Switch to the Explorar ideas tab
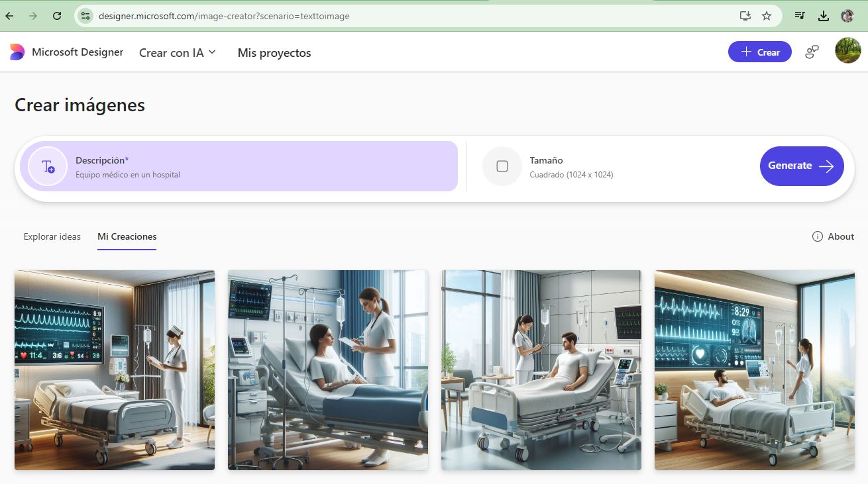Image resolution: width=868 pixels, height=484 pixels. click(x=52, y=236)
